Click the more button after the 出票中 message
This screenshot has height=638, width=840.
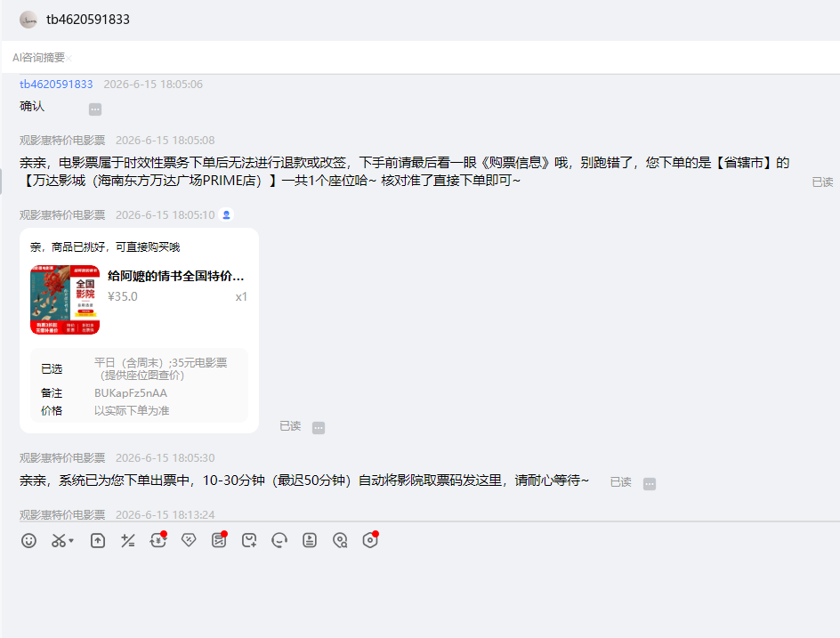pyautogui.click(x=650, y=484)
